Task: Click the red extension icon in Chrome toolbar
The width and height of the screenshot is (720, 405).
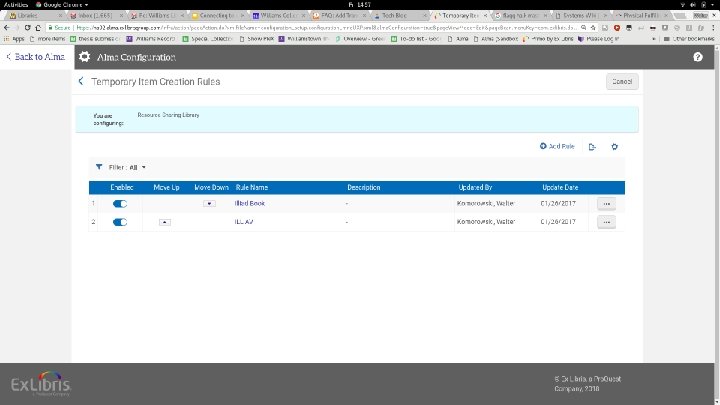Action: pos(617,28)
